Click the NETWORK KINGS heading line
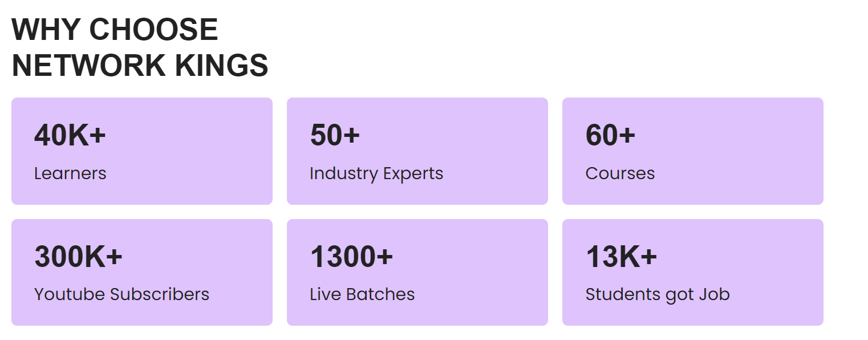 click(x=140, y=65)
